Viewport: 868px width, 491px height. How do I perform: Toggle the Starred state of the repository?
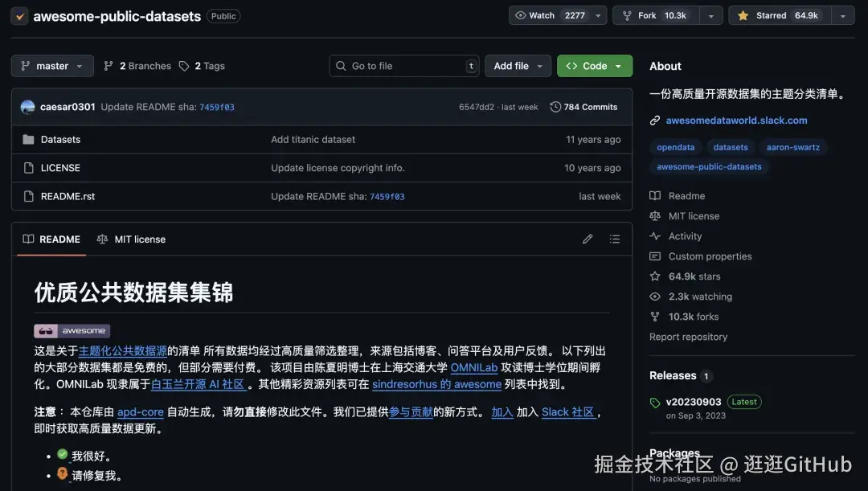coord(777,14)
